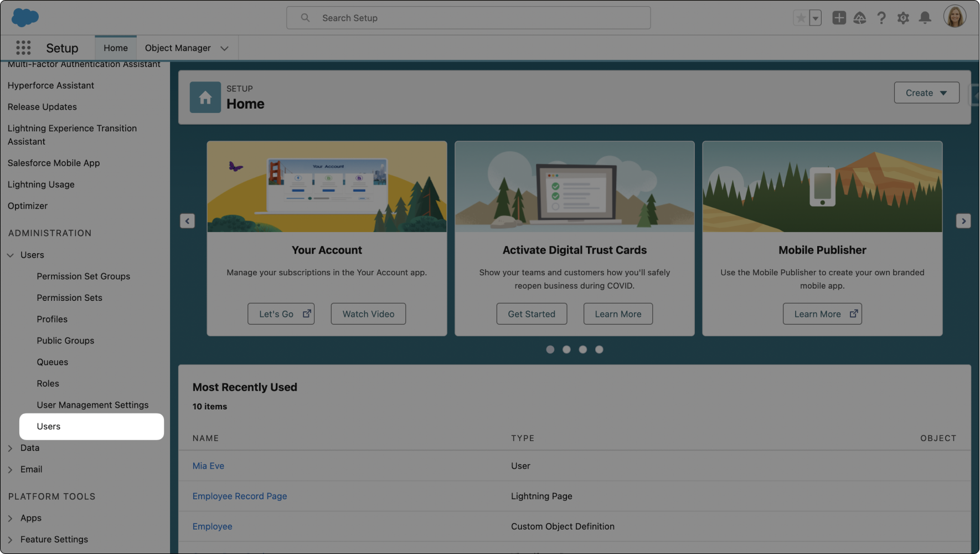This screenshot has width=980, height=554.
Task: Open Salesforce Help with question mark icon
Action: 881,17
